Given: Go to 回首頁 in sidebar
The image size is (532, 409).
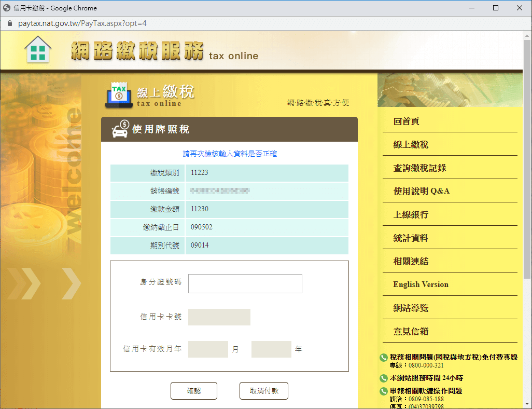Looking at the screenshot, I should [x=406, y=121].
